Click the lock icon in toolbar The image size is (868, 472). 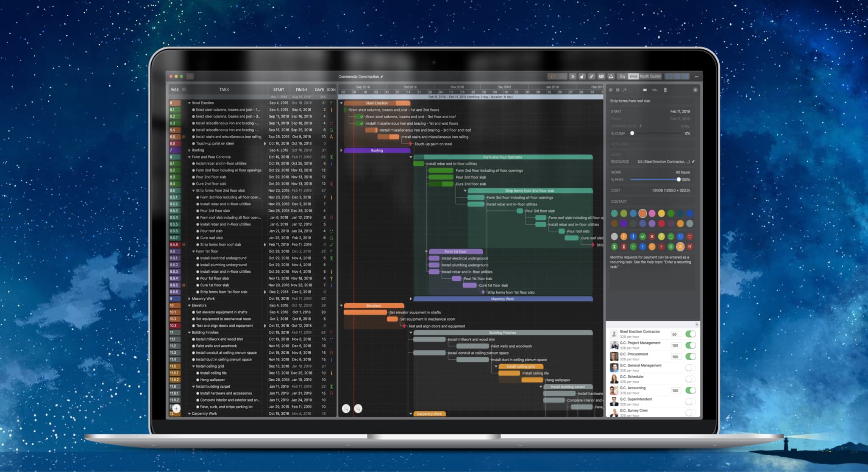(x=582, y=77)
